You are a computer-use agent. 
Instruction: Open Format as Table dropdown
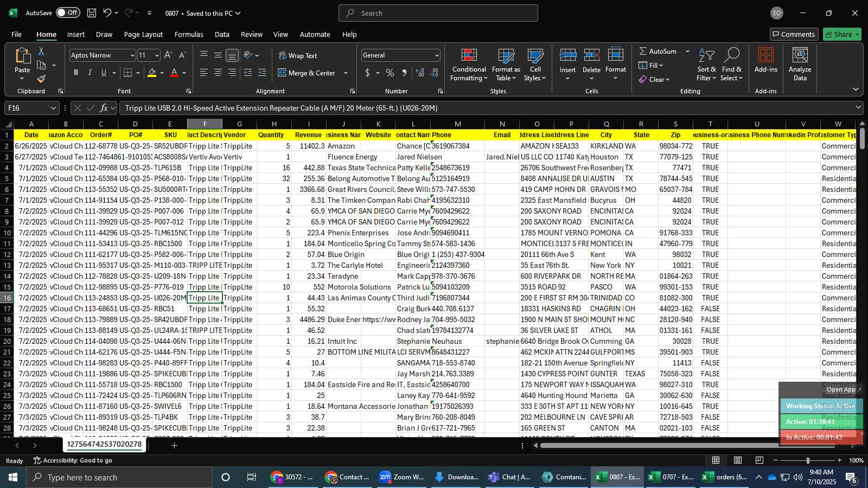pyautogui.click(x=506, y=65)
